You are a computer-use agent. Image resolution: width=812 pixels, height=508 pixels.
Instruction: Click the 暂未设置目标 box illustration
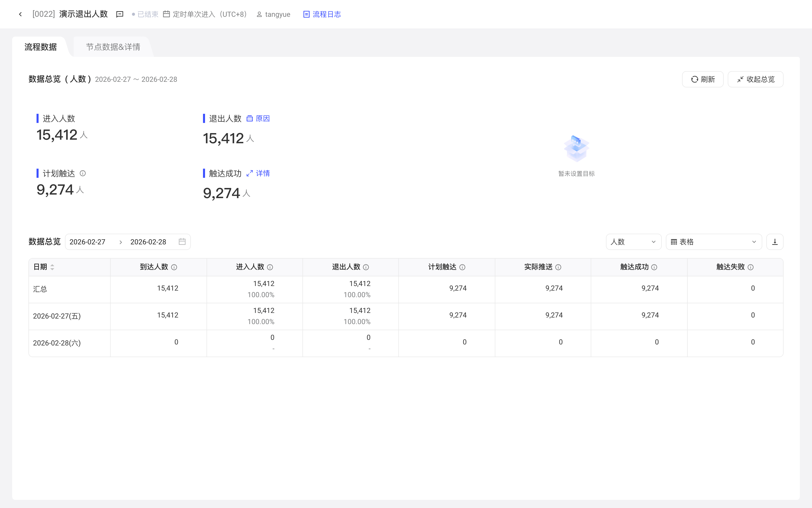[x=577, y=149]
